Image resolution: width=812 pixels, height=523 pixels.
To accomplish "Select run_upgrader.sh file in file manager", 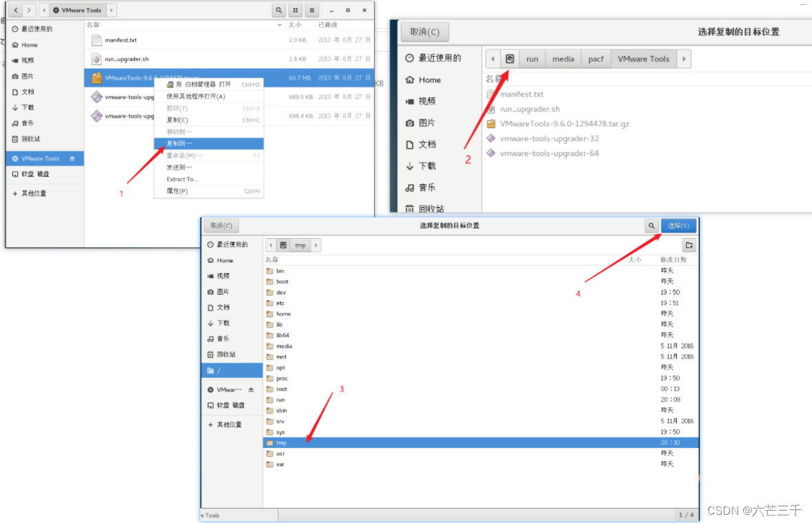I will (229, 59).
